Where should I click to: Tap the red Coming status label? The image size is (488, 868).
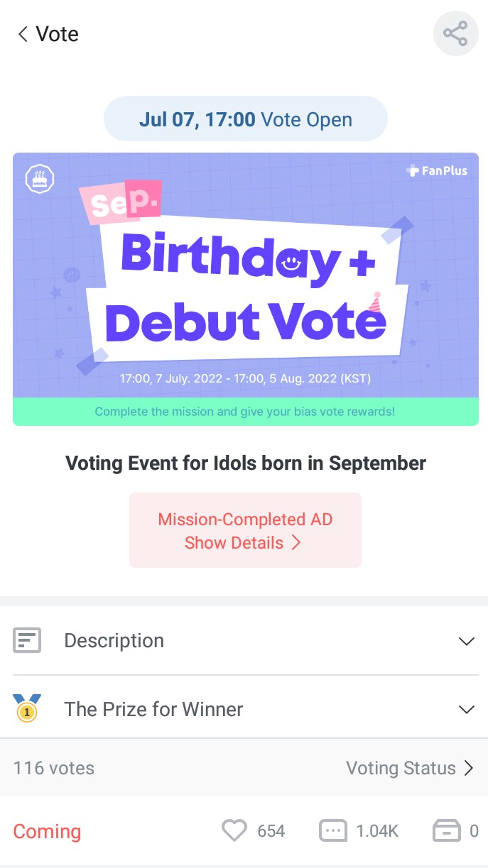coord(47,831)
